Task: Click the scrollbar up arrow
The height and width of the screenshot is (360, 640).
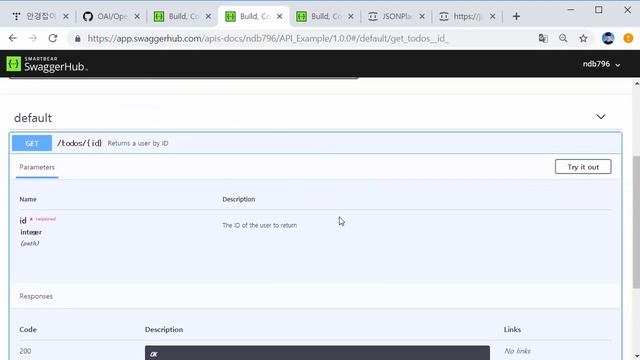Action: pyautogui.click(x=637, y=84)
